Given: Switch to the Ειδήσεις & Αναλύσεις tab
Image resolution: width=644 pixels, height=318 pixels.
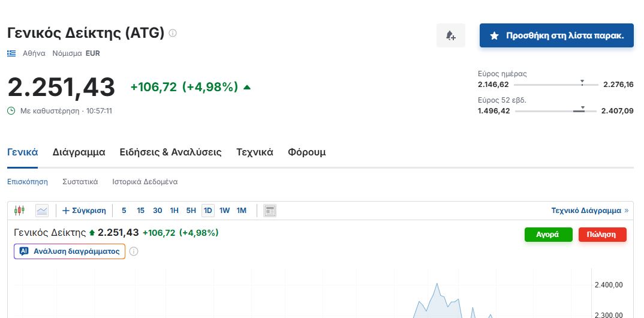Looking at the screenshot, I should (x=170, y=152).
